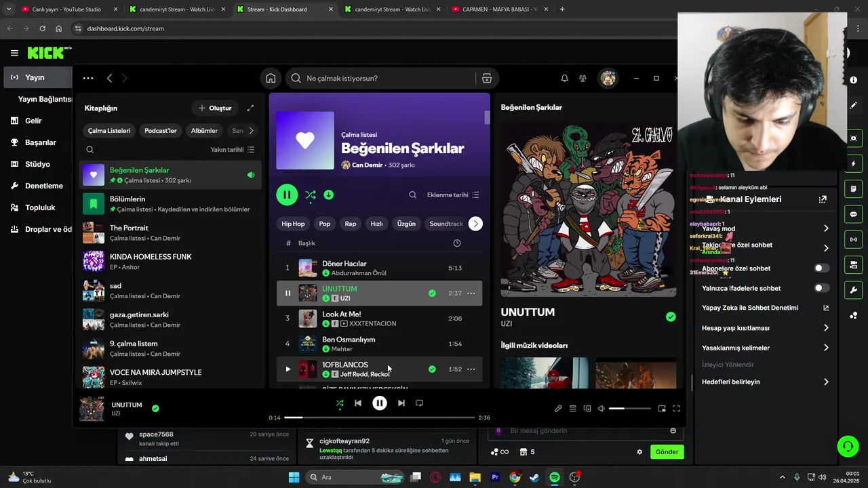Toggle shuffle in the bottom player bar
Image resolution: width=868 pixels, height=488 pixels.
[340, 403]
